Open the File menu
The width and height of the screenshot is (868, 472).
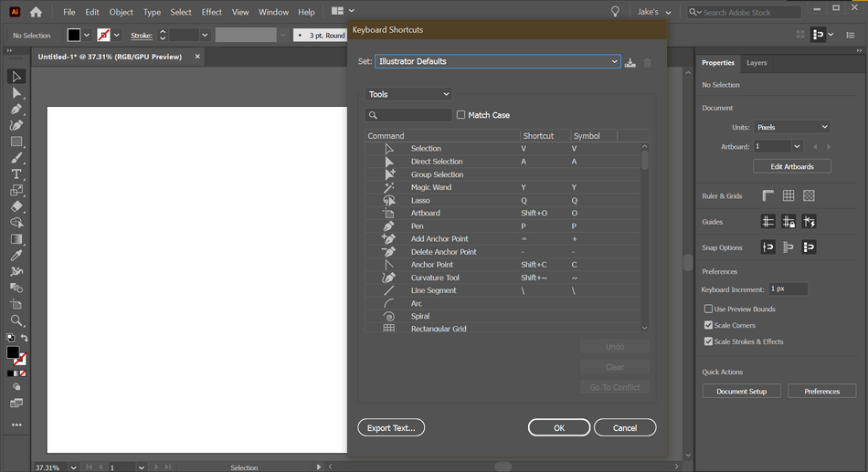click(69, 12)
